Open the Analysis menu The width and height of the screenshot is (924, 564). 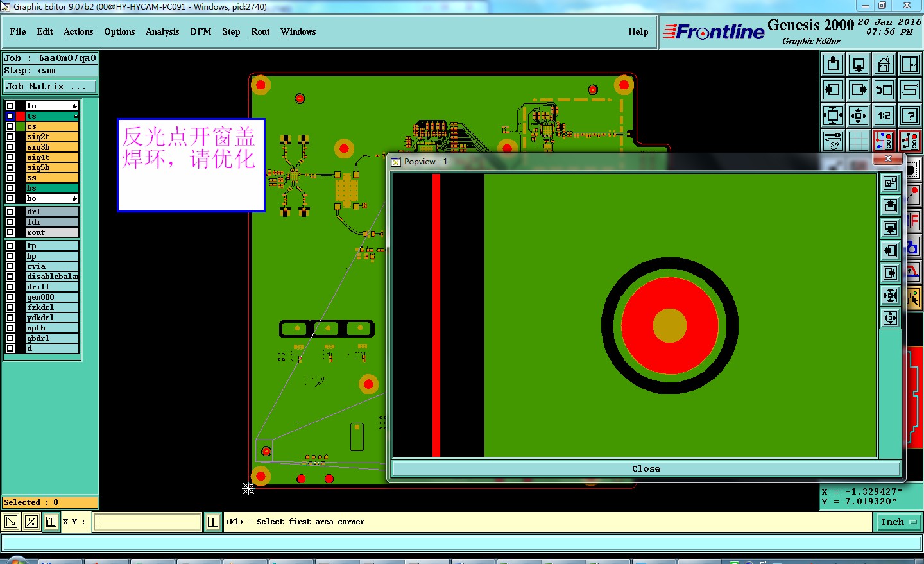pyautogui.click(x=162, y=31)
